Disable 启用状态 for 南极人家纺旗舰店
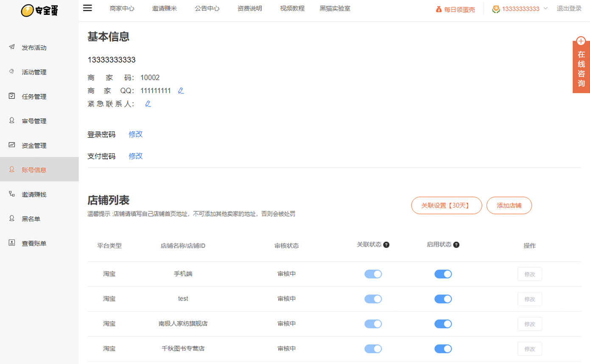The image size is (590, 364). click(x=443, y=324)
